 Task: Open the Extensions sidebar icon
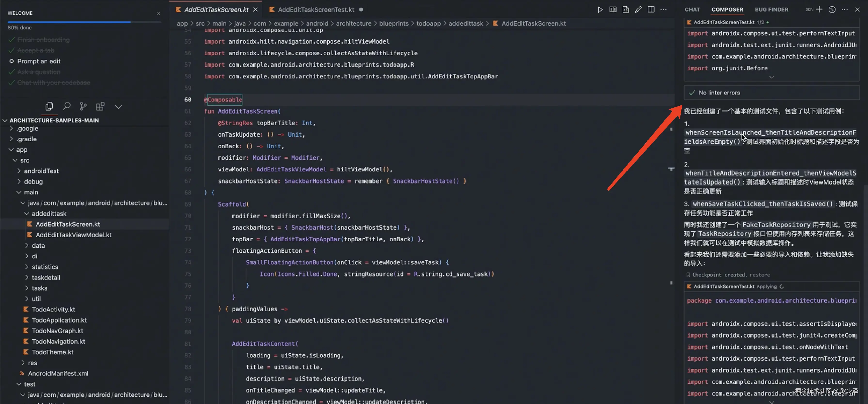coord(100,106)
